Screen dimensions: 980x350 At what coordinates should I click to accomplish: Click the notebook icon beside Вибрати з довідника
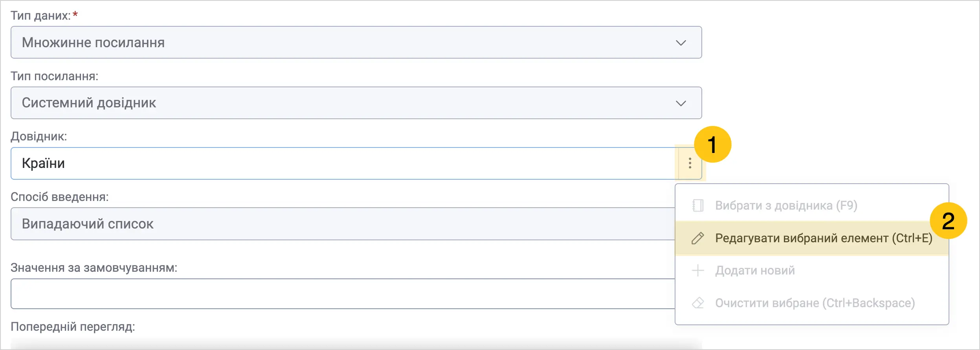[698, 205]
